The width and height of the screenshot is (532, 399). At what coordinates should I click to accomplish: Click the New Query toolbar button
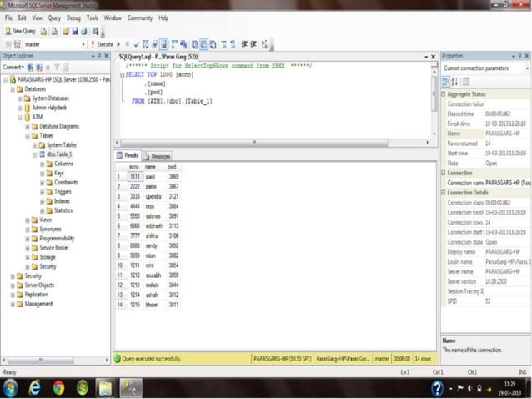point(19,30)
